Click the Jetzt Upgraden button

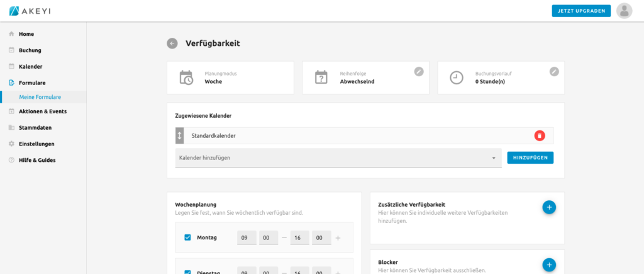[580, 11]
